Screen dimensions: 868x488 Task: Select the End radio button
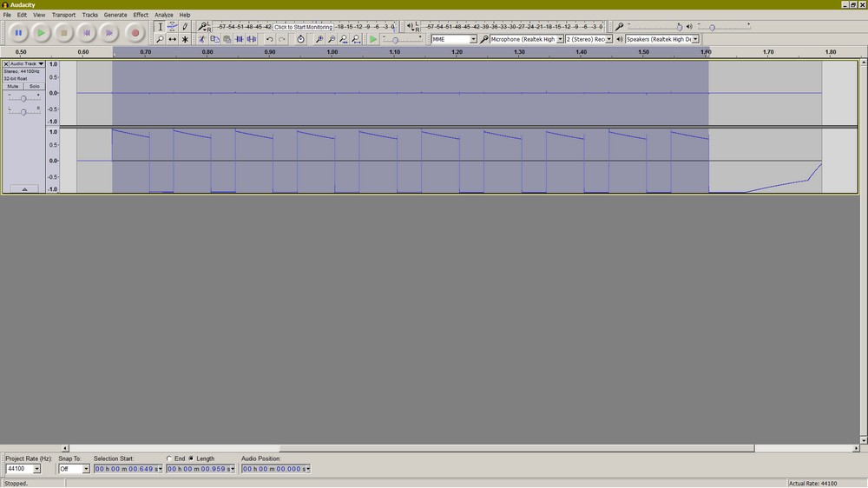(x=169, y=458)
